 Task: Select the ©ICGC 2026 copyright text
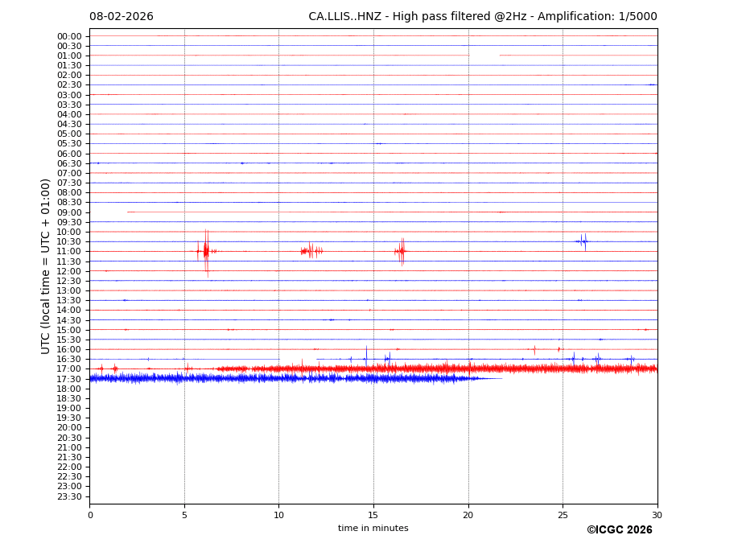619,530
